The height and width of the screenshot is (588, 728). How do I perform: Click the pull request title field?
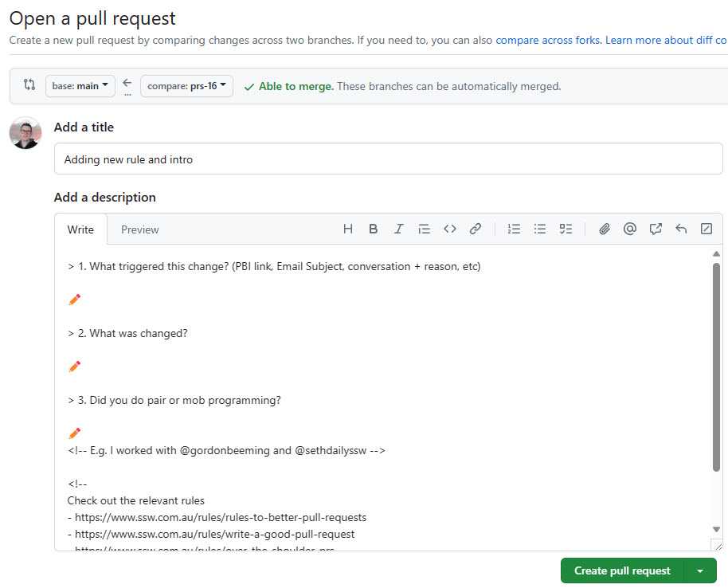(x=388, y=159)
